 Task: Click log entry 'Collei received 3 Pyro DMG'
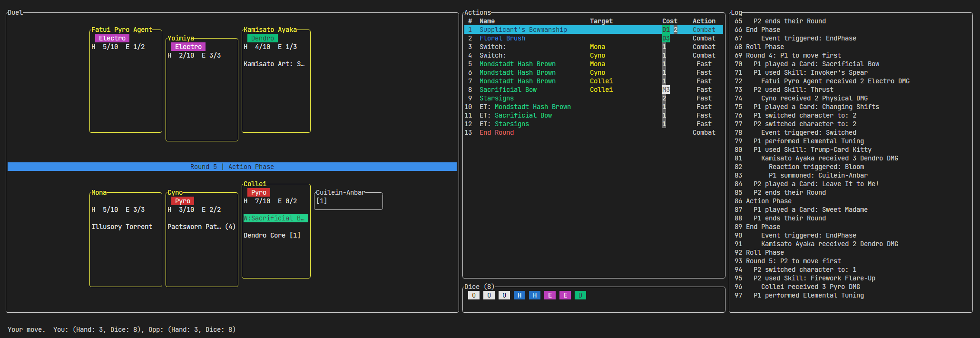click(811, 287)
